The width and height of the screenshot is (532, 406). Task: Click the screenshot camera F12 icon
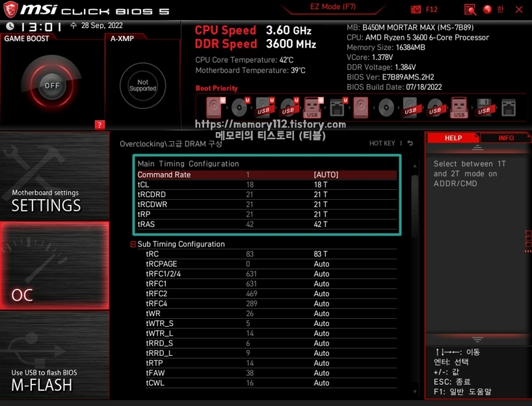pyautogui.click(x=416, y=10)
